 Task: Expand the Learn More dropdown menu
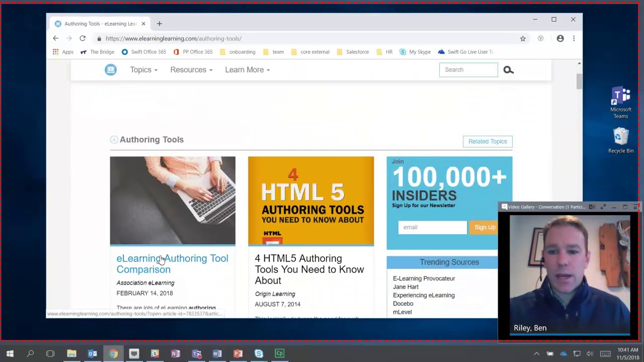248,70
